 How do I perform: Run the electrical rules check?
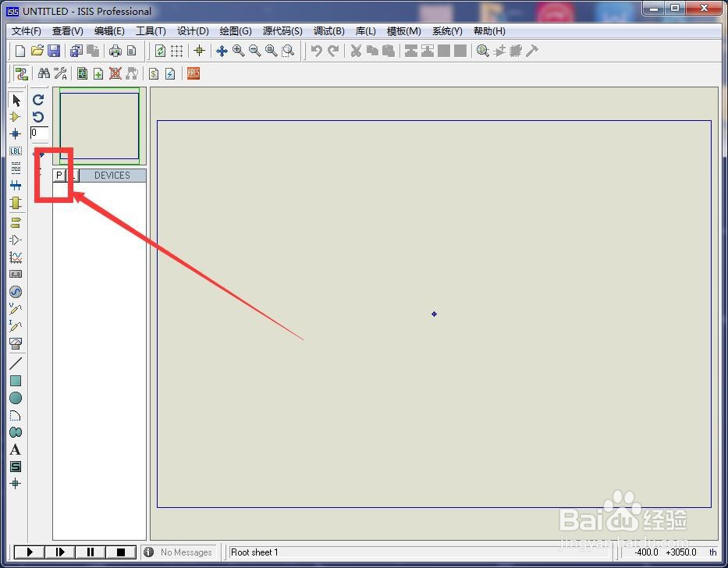tap(170, 73)
